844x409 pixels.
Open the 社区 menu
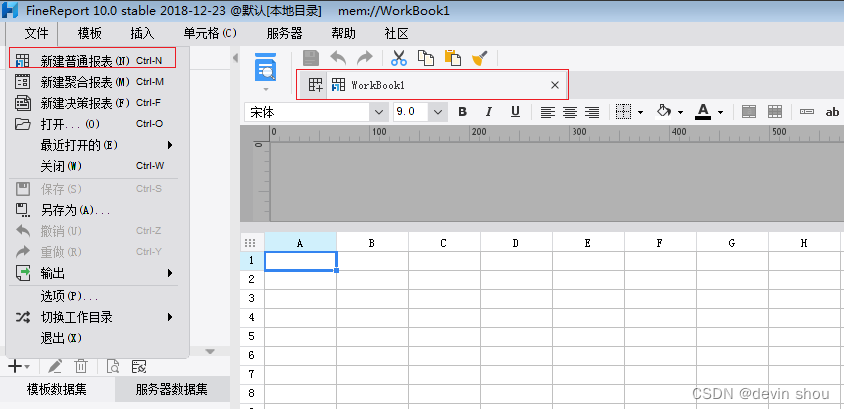click(396, 34)
